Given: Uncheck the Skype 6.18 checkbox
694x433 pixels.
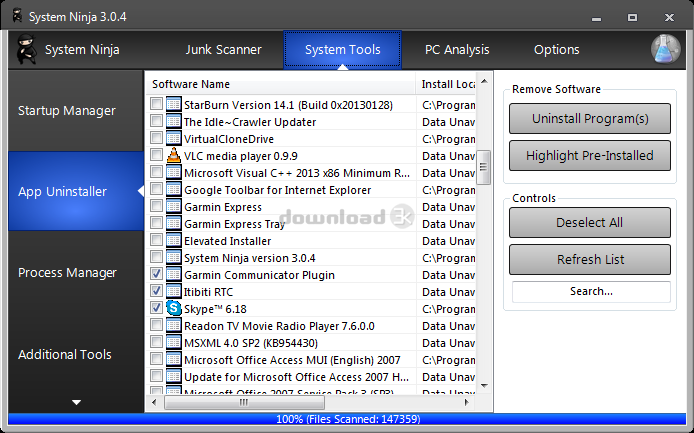Looking at the screenshot, I should point(156,307).
